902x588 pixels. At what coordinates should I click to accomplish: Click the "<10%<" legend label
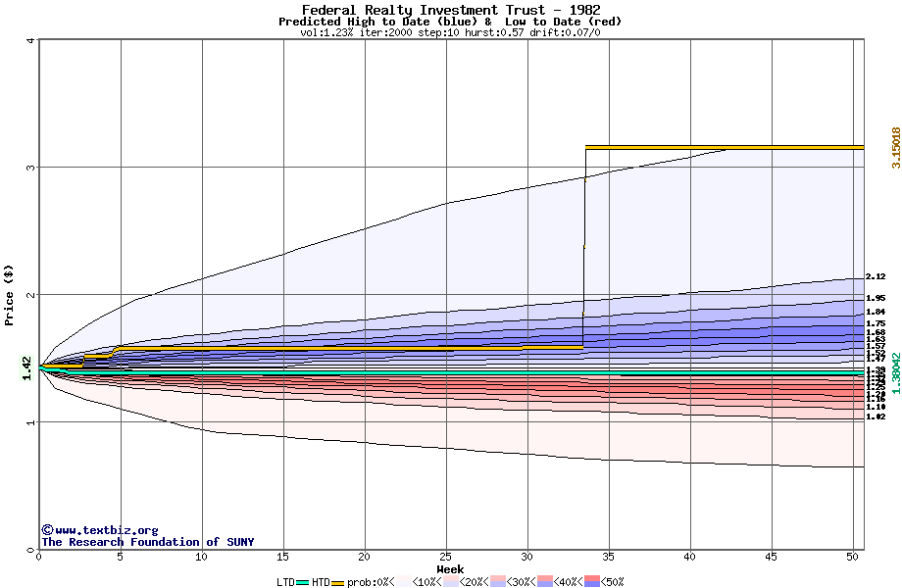pyautogui.click(x=427, y=582)
